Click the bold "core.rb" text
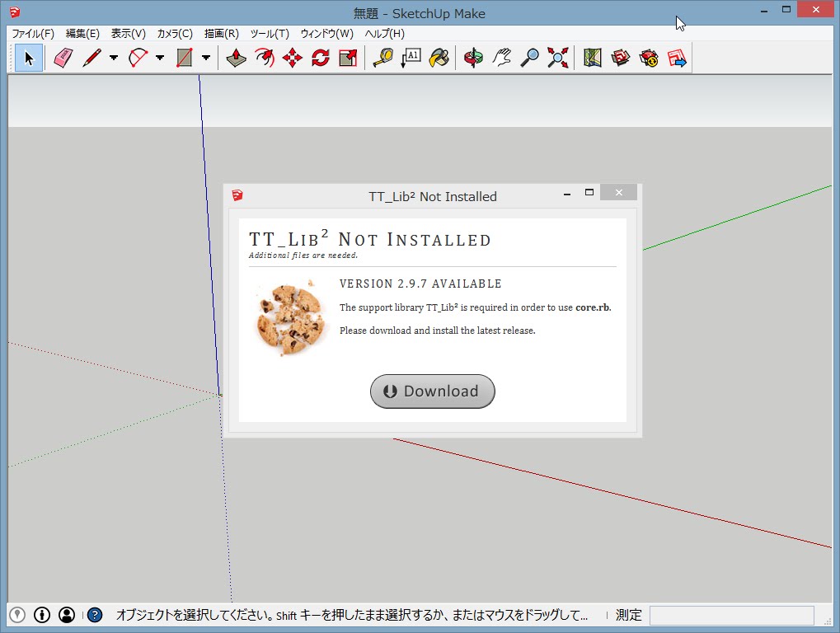Screen dimensions: 840x633 click(x=593, y=307)
